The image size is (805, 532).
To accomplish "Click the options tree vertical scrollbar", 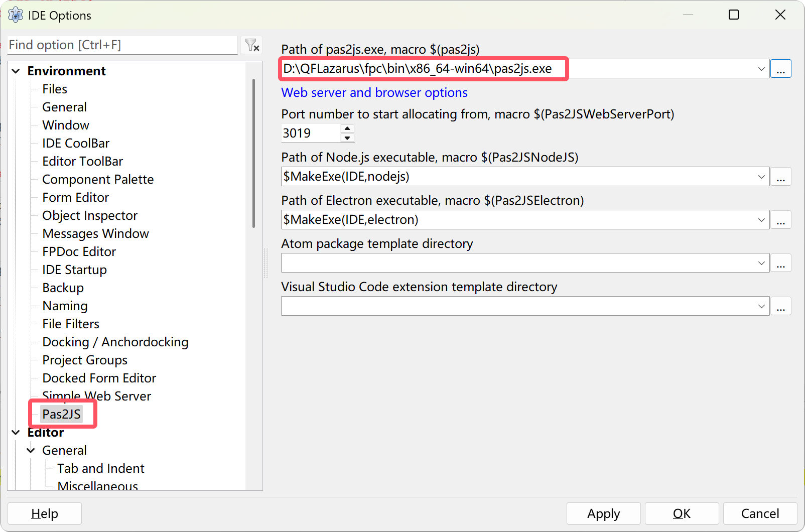I will (x=254, y=153).
